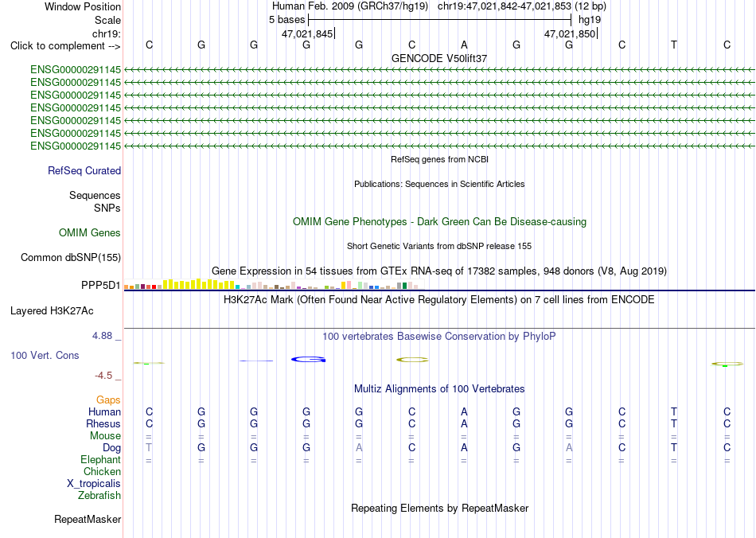The width and height of the screenshot is (756, 538).
Task: Click the Scale label
Action: click(107, 20)
